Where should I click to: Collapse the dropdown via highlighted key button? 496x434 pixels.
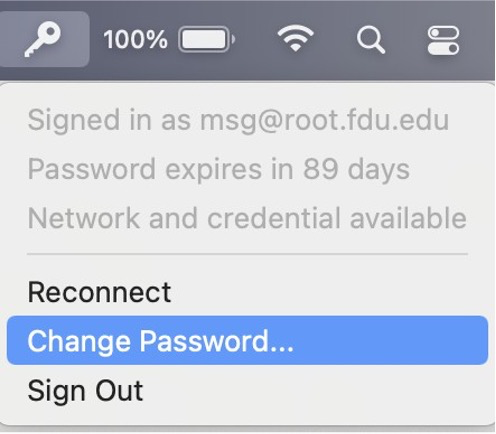pos(43,39)
